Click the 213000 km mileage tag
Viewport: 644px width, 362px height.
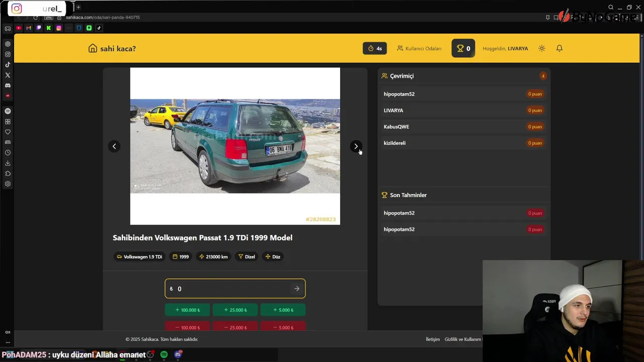(x=213, y=256)
